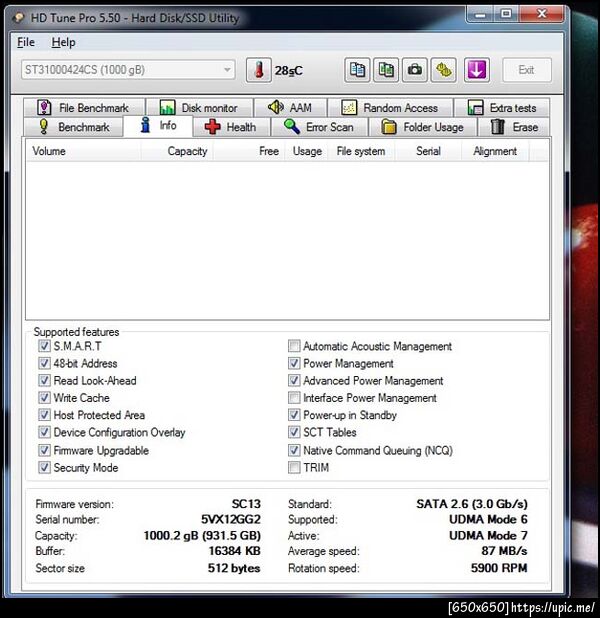Click the 28°C temperature reading
Viewport: 600px width, 618px height.
(x=289, y=71)
